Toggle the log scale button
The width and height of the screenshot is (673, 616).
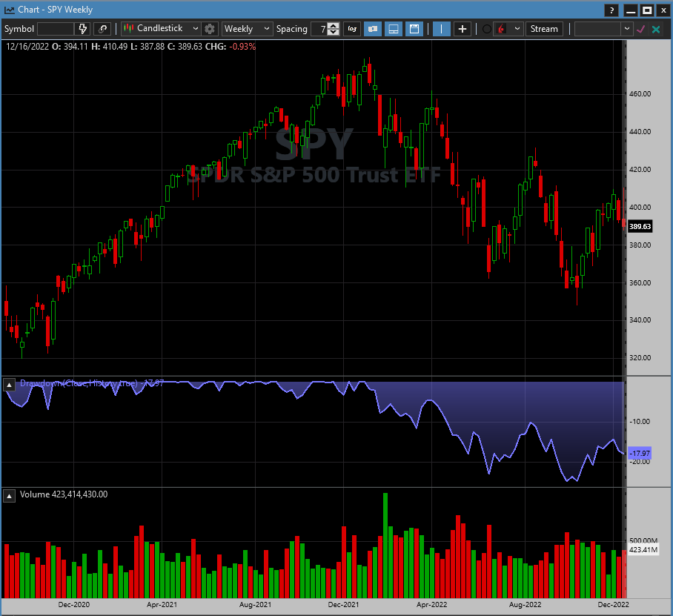(352, 29)
